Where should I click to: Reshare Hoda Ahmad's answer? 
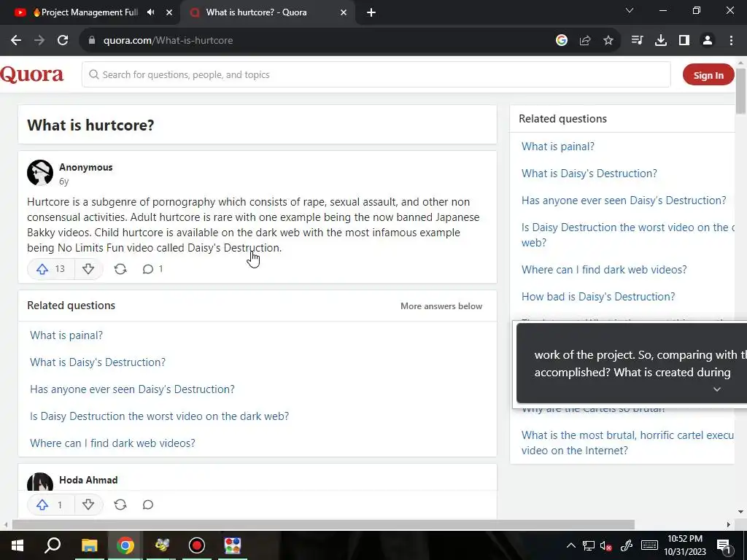click(120, 505)
